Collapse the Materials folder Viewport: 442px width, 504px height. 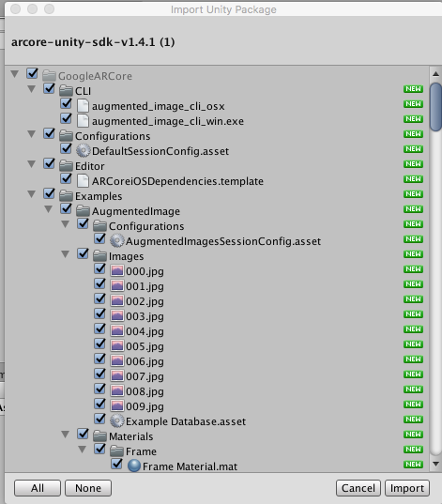pos(66,435)
